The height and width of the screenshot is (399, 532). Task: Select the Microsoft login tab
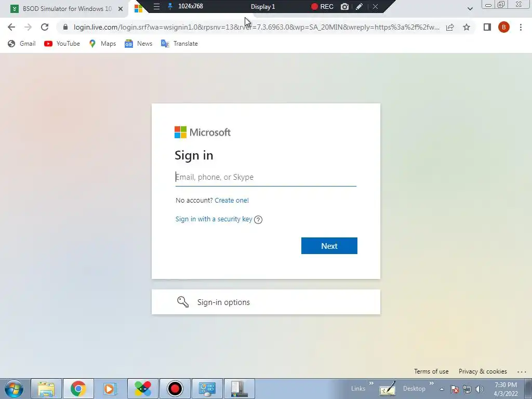coord(138,9)
